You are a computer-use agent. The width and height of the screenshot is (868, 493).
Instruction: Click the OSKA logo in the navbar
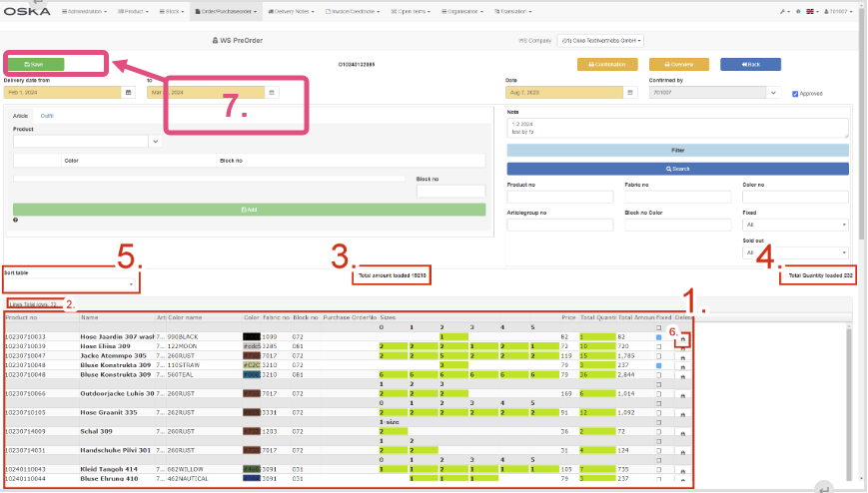pyautogui.click(x=26, y=11)
